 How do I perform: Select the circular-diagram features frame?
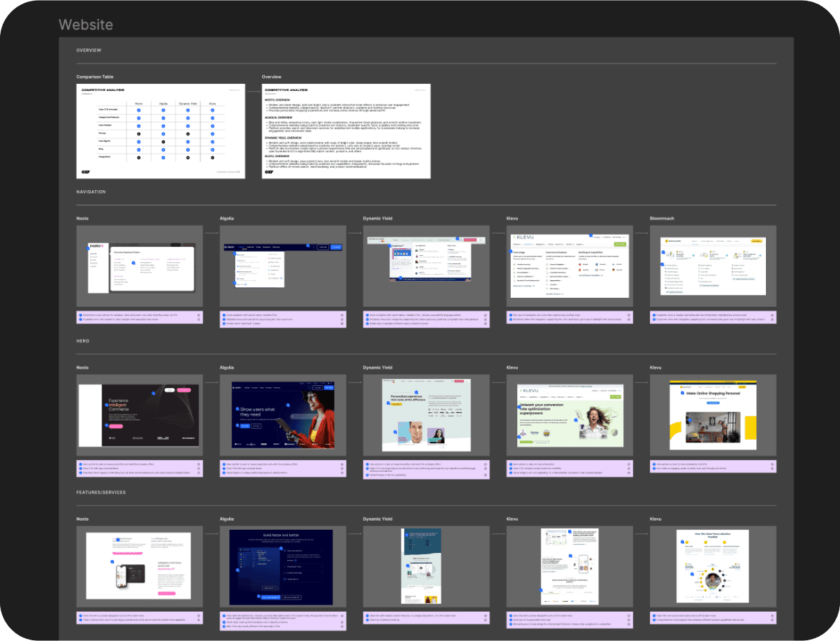coord(713,566)
